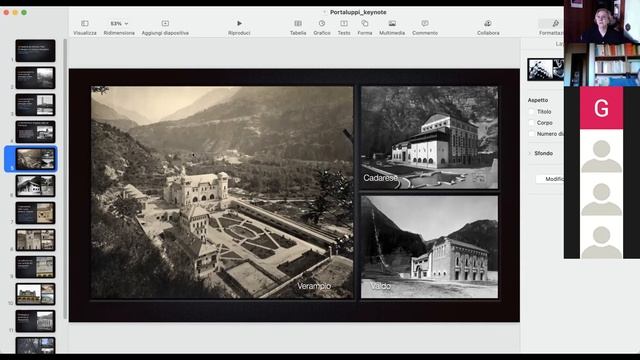Insert a shape with Forma icon
Image resolution: width=640 pixels, height=360 pixels.
click(x=365, y=24)
